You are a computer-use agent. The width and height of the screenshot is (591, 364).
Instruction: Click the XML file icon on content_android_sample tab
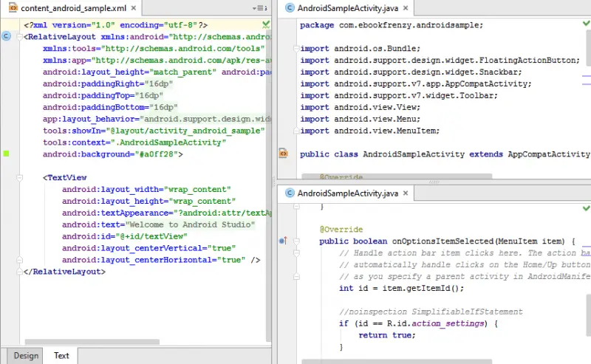coord(13,7)
